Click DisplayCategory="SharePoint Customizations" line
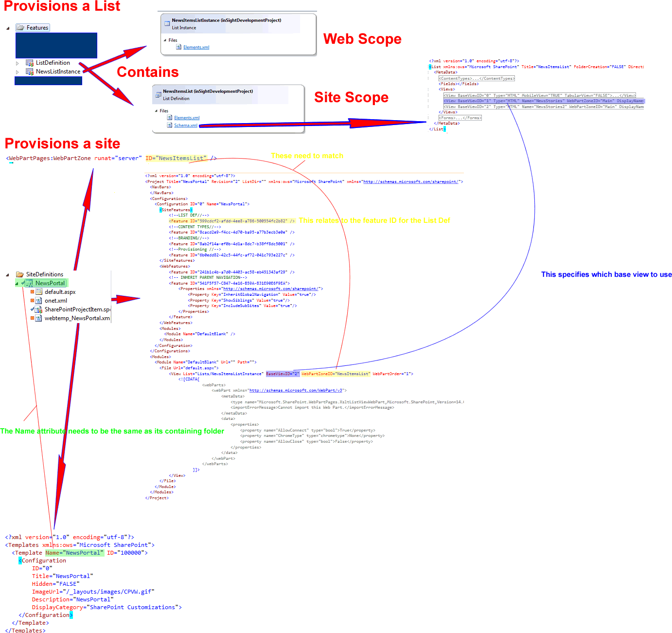Viewport: 672px width, 633px height. [107, 607]
